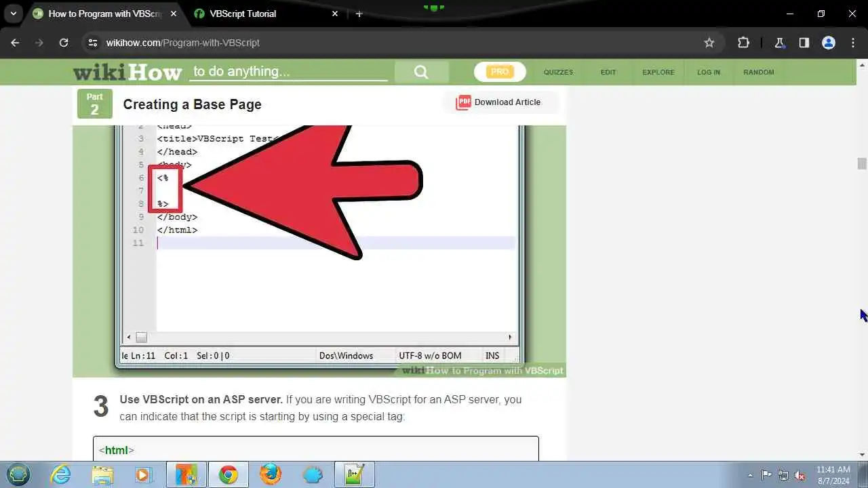Open the EXPLORE menu
This screenshot has height=488, width=868.
[658, 72]
